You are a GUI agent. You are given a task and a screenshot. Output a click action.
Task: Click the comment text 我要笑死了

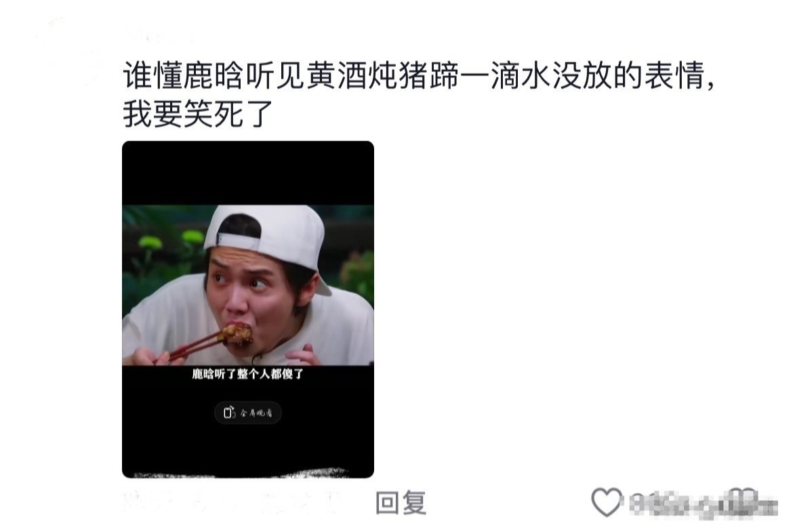point(198,114)
